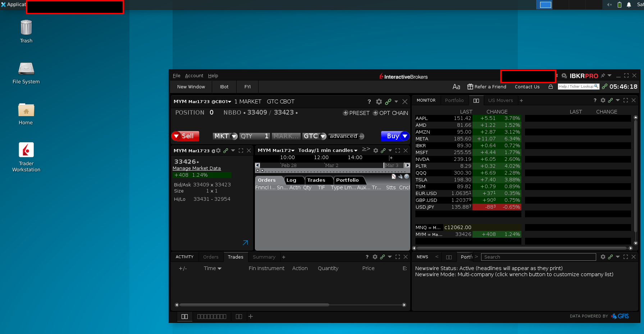Open the order entry panel settings gear
Viewport: 644px width, 334px height.
pyautogui.click(x=379, y=102)
